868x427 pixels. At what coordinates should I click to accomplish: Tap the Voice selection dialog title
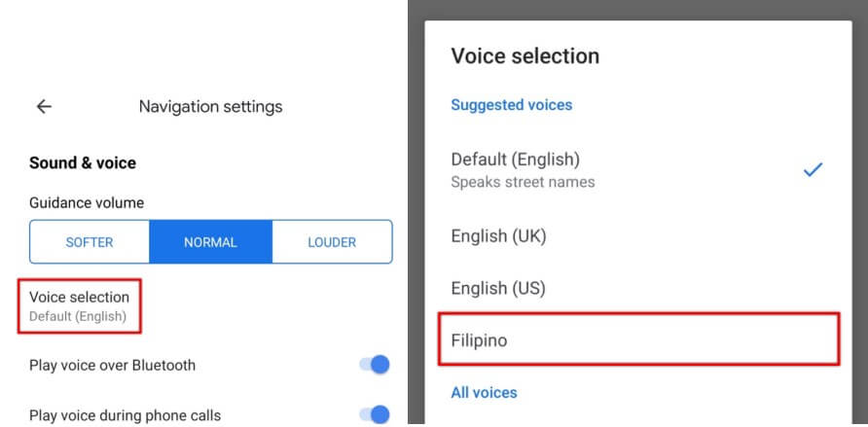coord(524,55)
